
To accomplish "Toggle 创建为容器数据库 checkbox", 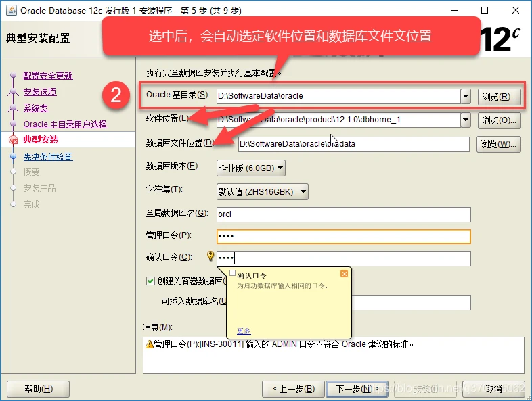I will coord(150,281).
